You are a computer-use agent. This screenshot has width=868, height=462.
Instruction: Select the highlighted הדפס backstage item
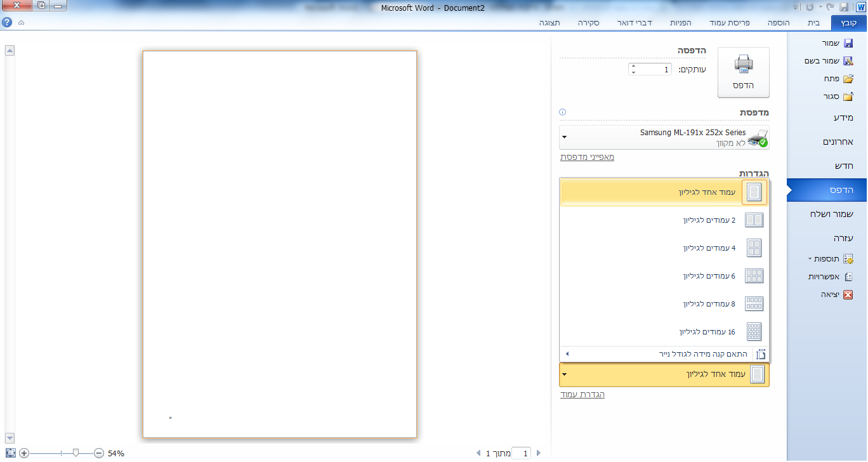point(827,190)
